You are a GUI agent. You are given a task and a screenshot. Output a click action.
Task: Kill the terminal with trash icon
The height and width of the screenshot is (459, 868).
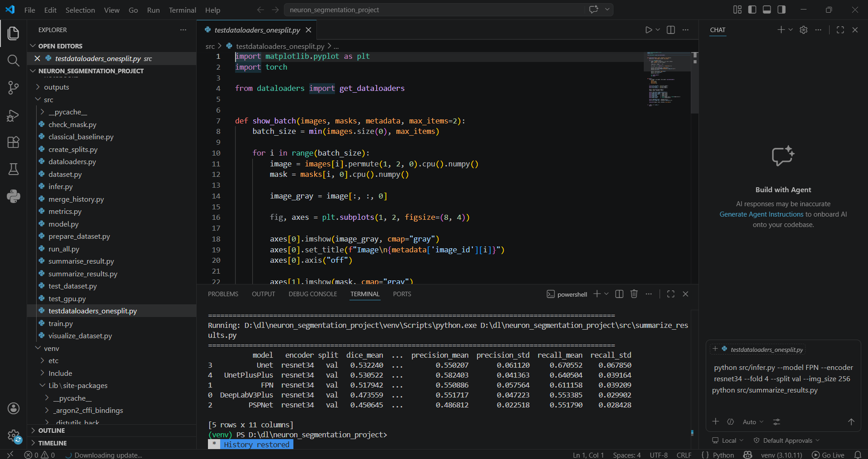pyautogui.click(x=634, y=294)
